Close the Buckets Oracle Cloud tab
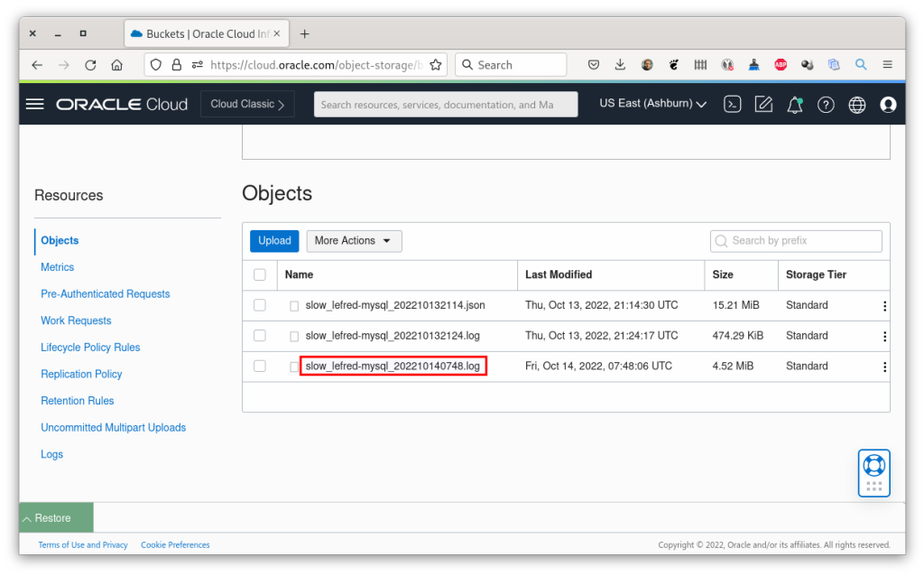Image resolution: width=924 pixels, height=576 pixels. coord(277,33)
